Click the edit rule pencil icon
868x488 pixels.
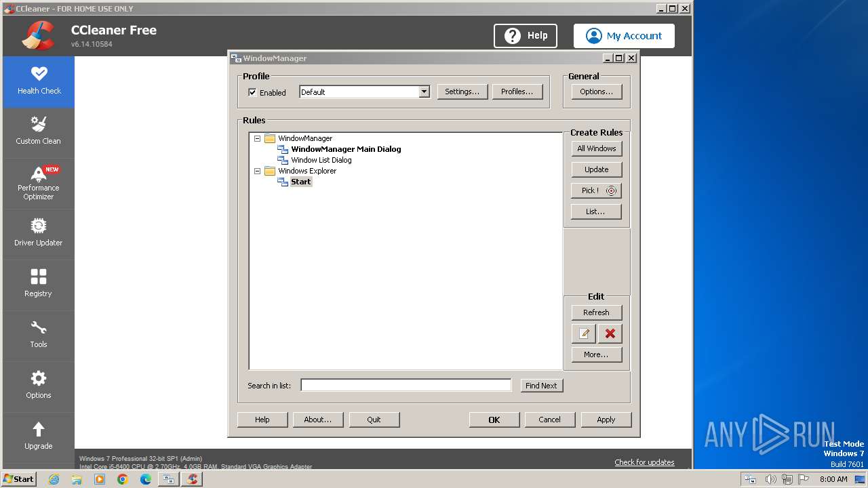point(584,333)
